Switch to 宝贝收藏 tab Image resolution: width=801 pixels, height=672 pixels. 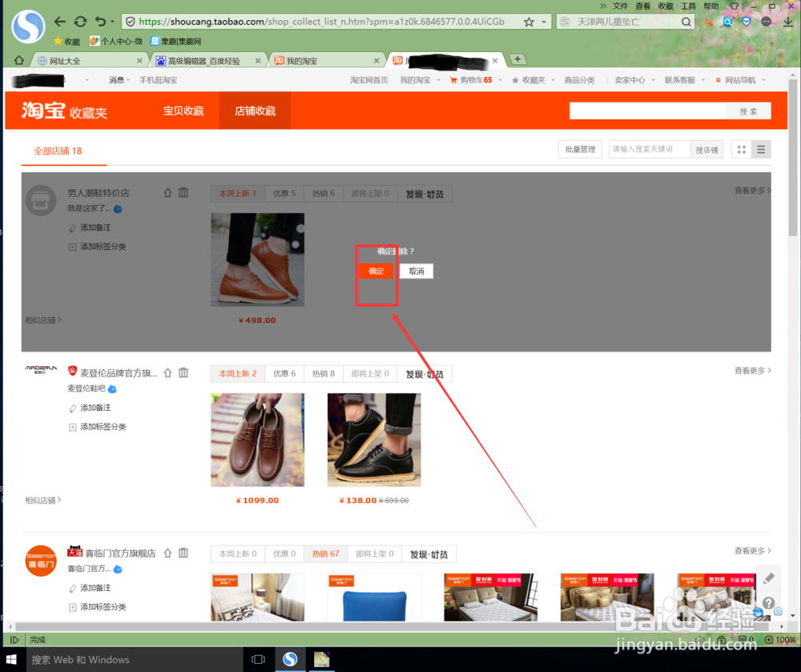click(x=183, y=111)
